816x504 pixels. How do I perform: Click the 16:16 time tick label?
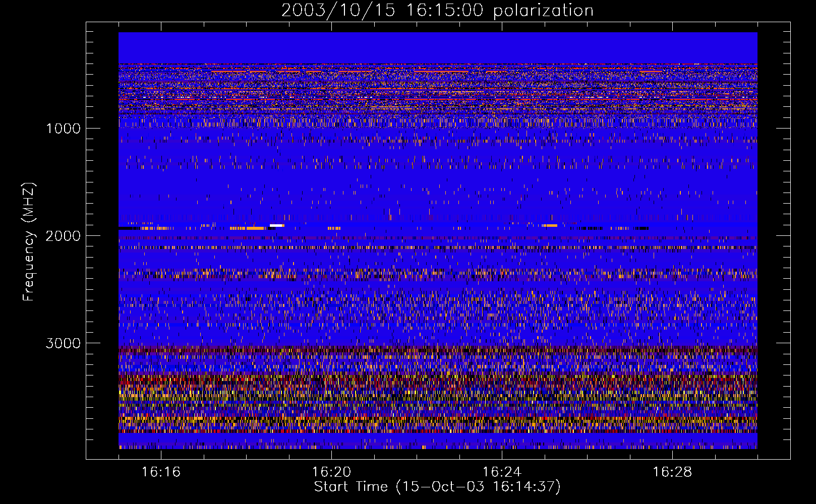pyautogui.click(x=161, y=472)
